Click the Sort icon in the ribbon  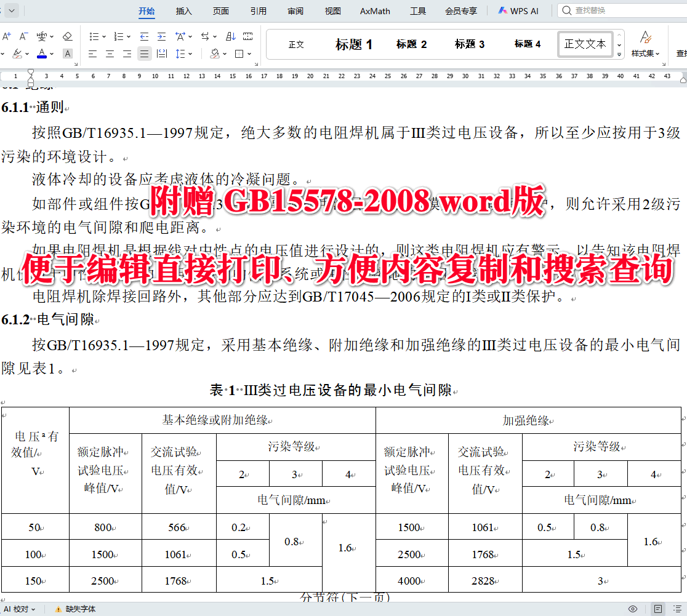coord(230,36)
